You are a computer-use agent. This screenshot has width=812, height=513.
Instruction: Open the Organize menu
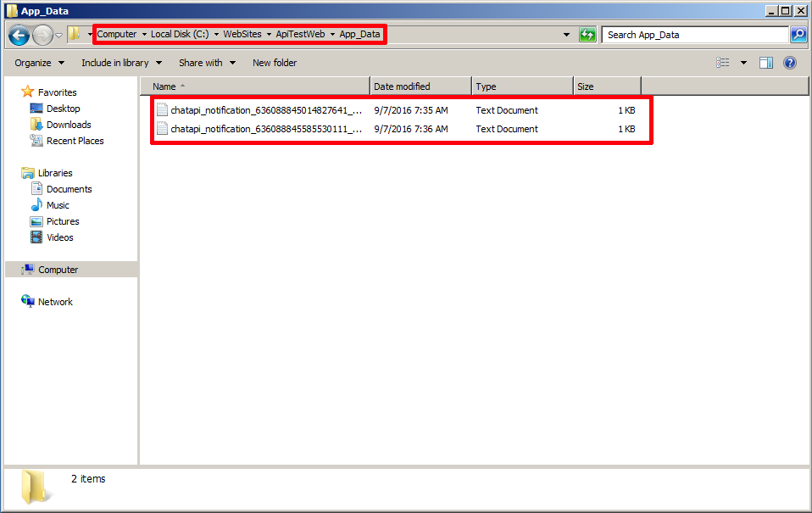pos(39,63)
